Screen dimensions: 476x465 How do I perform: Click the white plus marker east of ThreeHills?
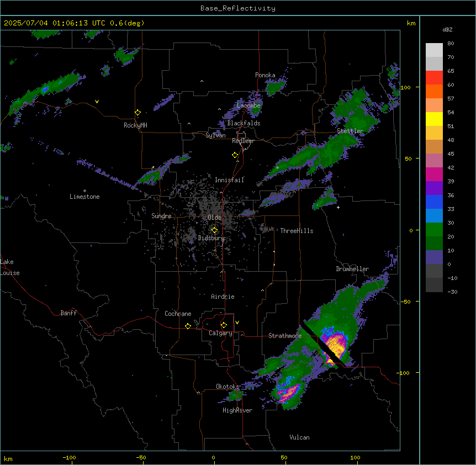pos(338,207)
